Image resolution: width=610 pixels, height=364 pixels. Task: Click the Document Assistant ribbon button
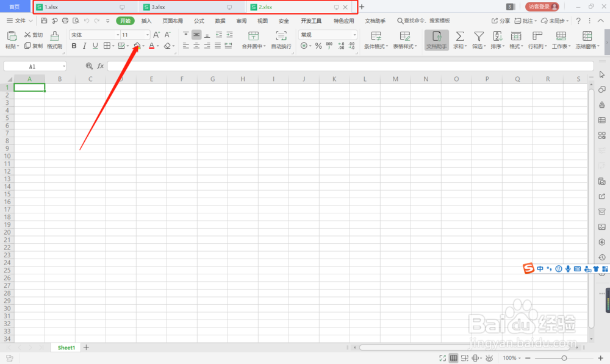click(437, 40)
